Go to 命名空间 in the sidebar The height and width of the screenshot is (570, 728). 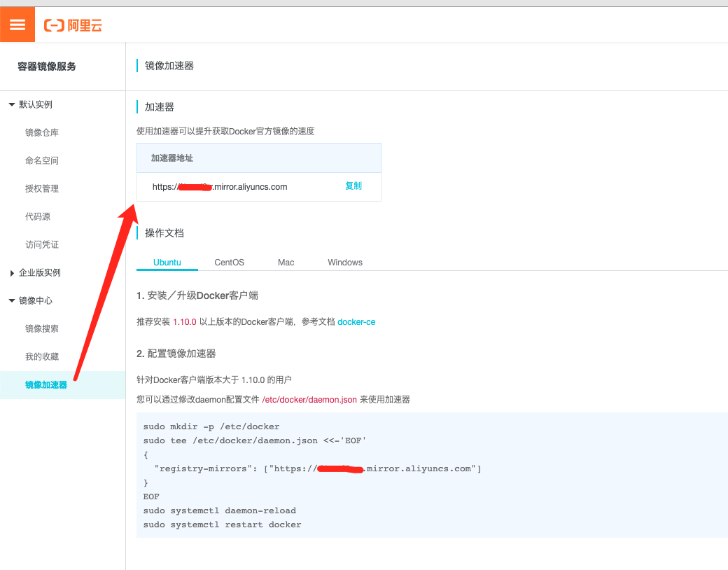tap(42, 160)
